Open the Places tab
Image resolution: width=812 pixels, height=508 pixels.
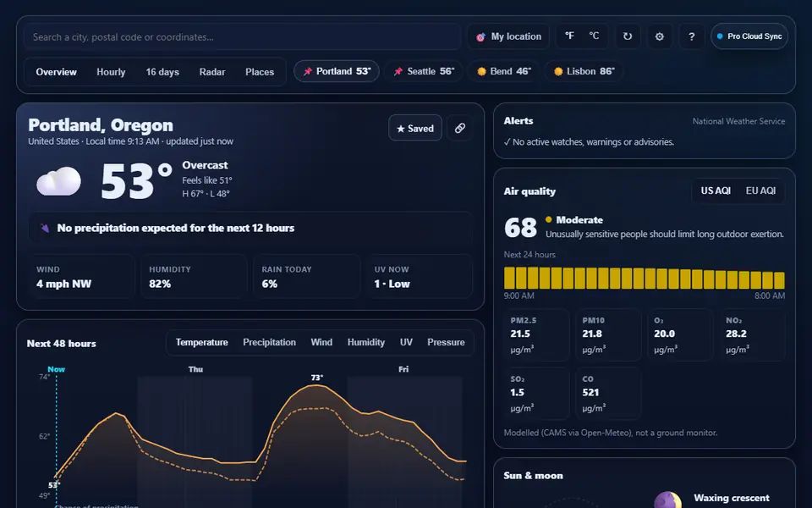click(x=260, y=72)
